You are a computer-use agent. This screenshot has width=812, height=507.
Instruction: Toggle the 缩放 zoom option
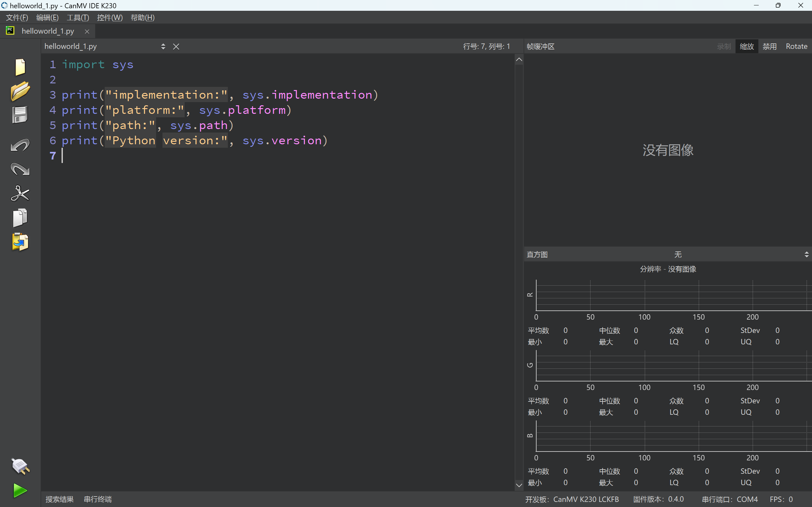tap(747, 46)
